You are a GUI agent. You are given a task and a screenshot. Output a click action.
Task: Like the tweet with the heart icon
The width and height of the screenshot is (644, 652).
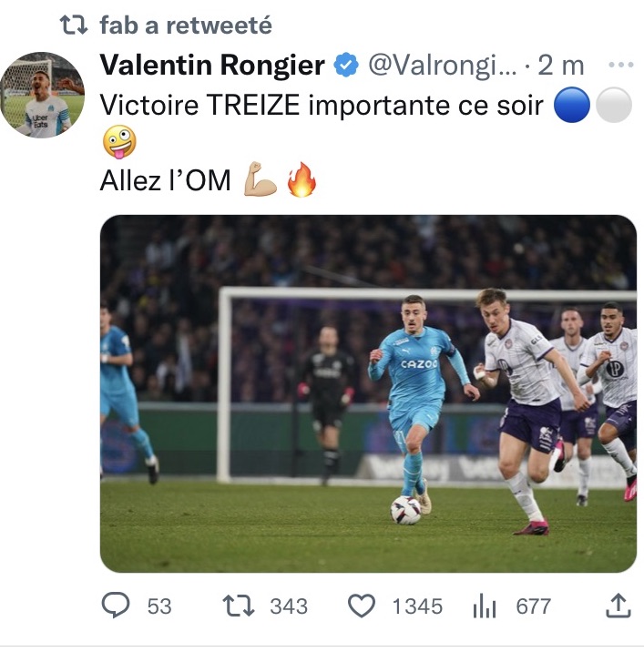click(363, 606)
